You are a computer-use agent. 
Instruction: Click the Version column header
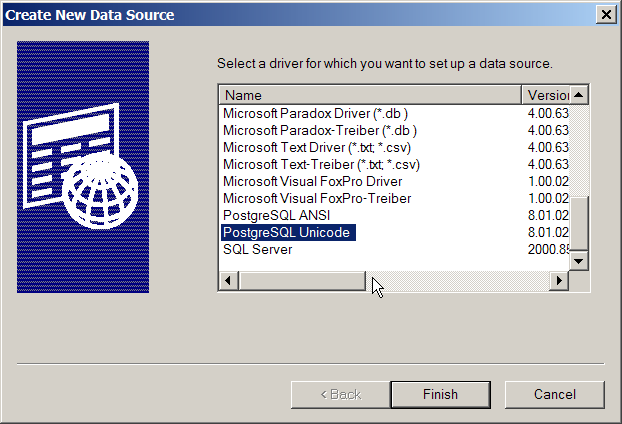click(546, 95)
